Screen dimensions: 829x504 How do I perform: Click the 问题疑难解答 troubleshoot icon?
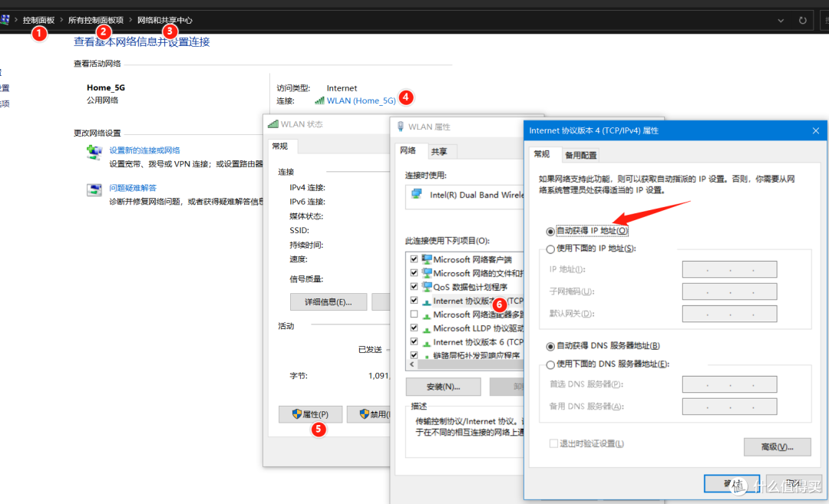coord(94,192)
